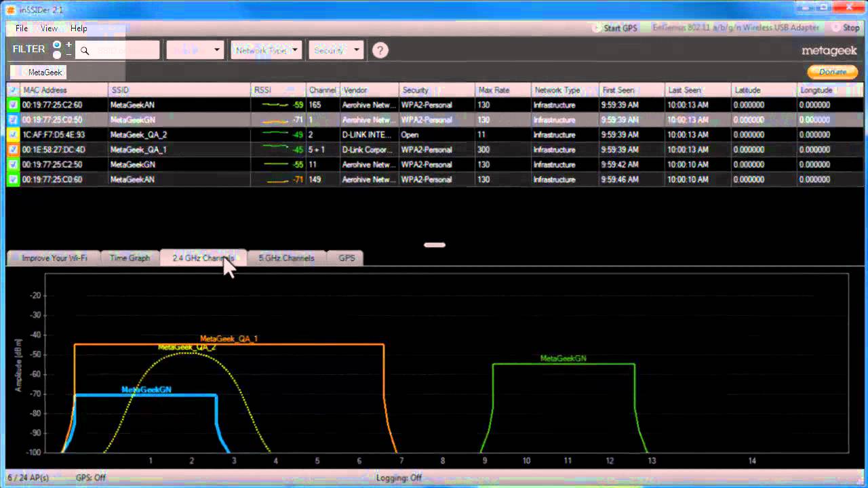Click the help question mark icon
Viewport: 868px width, 488px height.
pos(380,50)
